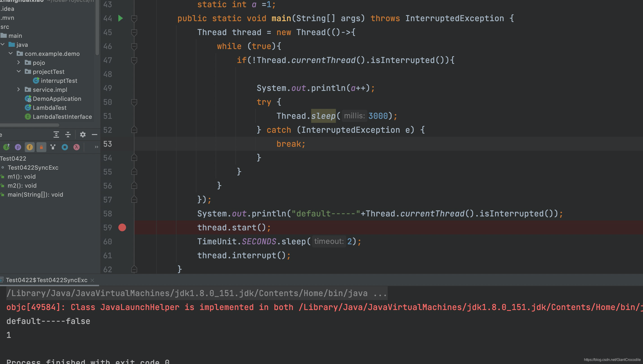Navigate to main(String[]): void method
This screenshot has height=364, width=643.
pyautogui.click(x=35, y=195)
